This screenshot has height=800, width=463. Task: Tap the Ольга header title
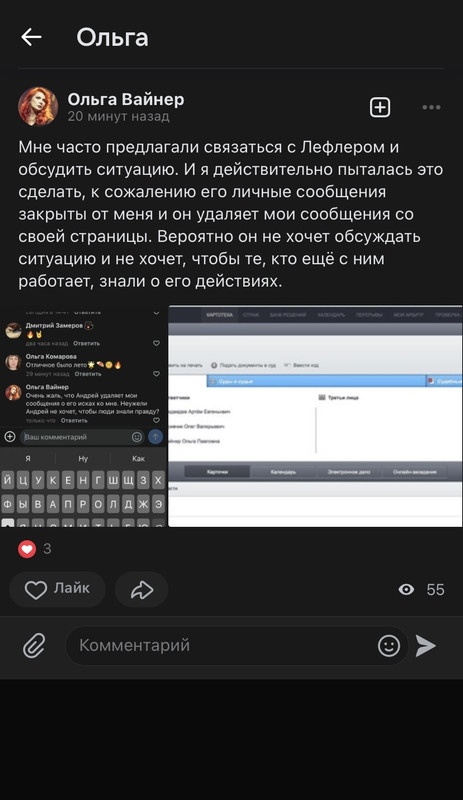[112, 38]
